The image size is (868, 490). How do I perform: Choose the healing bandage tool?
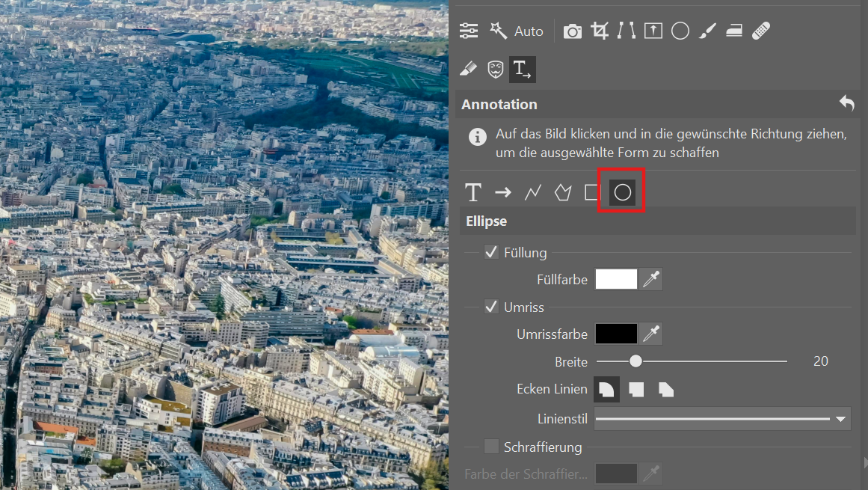[x=761, y=31]
